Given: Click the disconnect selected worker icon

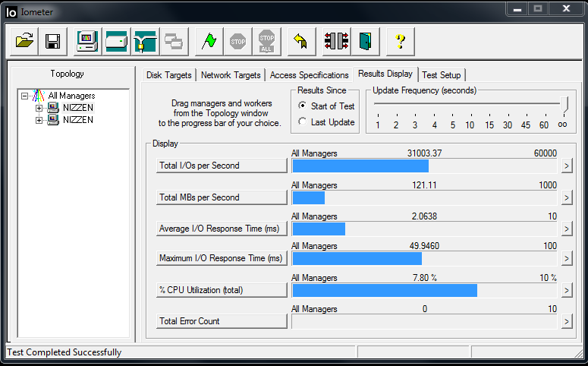Looking at the screenshot, I should coord(336,41).
